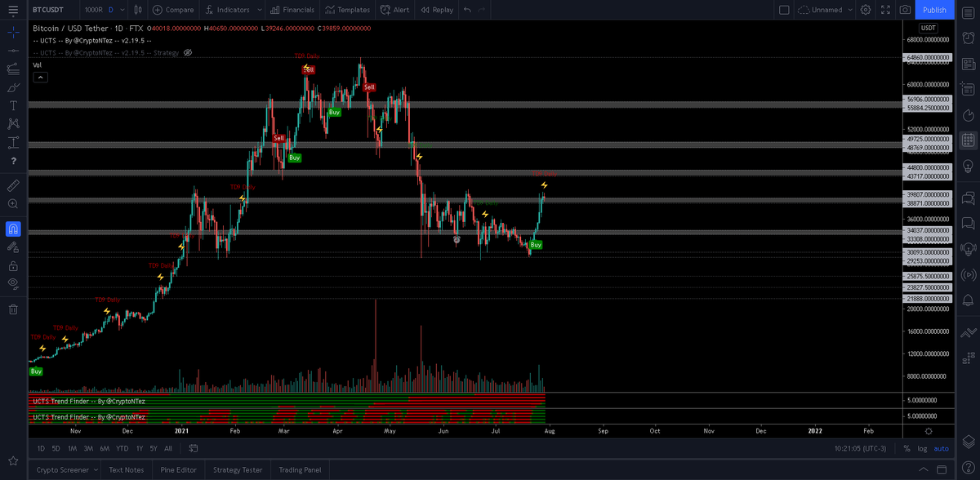Toggle logarithmic price scale
This screenshot has height=480, width=980.
[x=923, y=448]
